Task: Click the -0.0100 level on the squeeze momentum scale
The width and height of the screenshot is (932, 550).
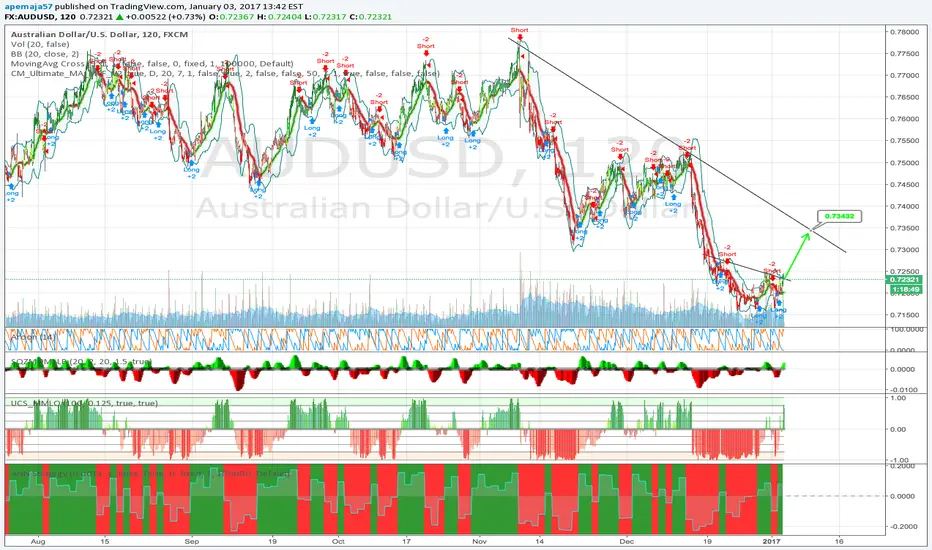Action: [903, 390]
